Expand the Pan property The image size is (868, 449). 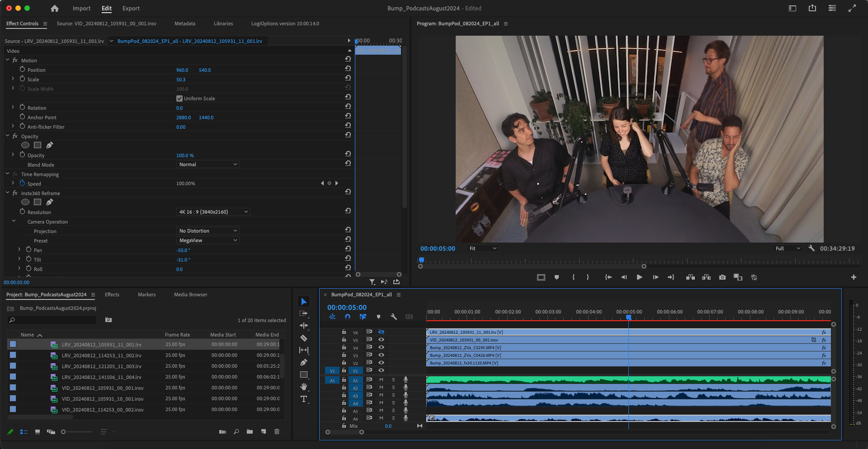[19, 250]
